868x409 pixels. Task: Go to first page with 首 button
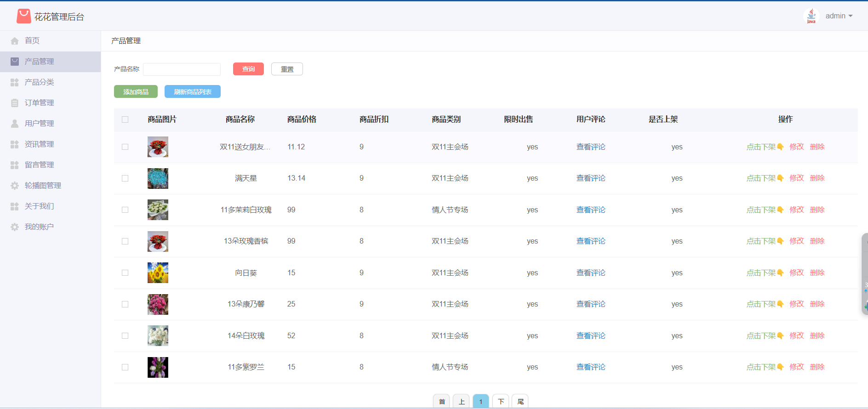[x=441, y=401]
